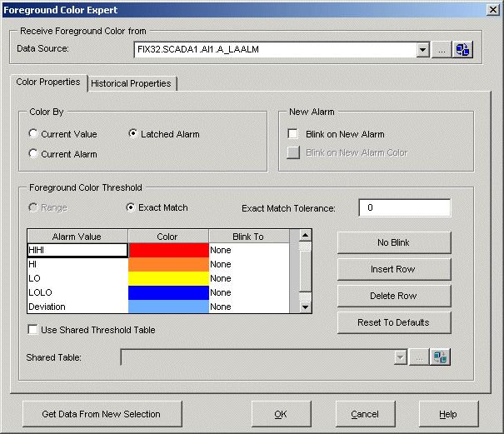504x434 pixels.
Task: Click Reset To Defaults button
Action: (394, 322)
